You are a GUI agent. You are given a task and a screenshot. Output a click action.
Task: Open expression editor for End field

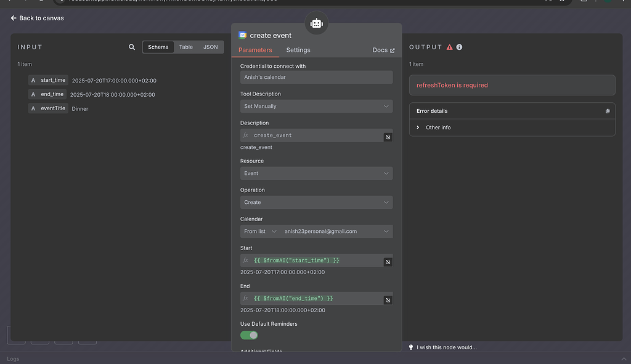(x=388, y=301)
